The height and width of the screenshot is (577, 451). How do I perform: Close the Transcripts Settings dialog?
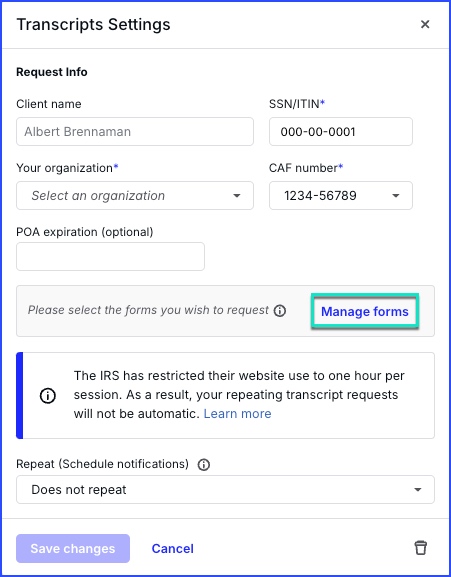tap(425, 24)
